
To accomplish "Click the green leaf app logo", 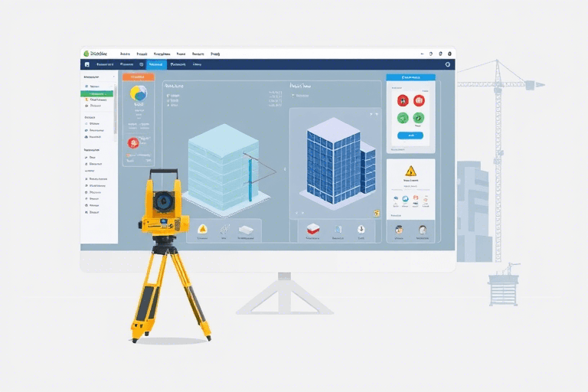I will pyautogui.click(x=86, y=54).
